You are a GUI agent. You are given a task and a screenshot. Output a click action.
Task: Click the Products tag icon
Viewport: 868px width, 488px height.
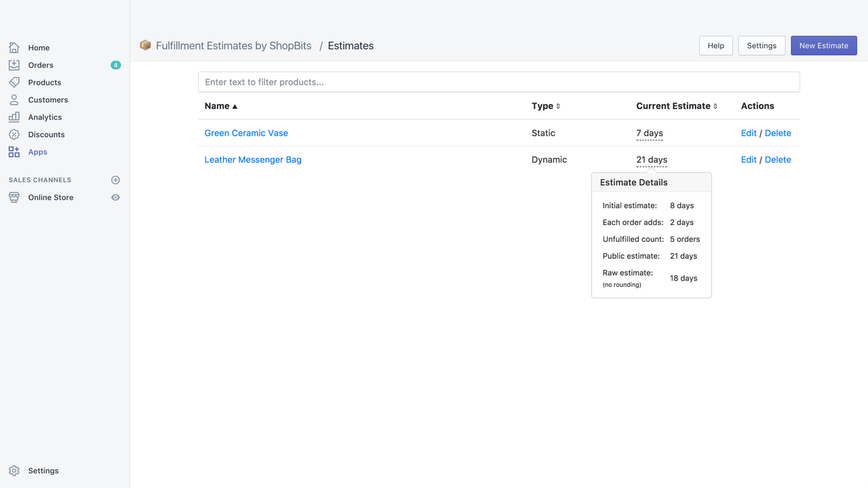click(x=14, y=82)
